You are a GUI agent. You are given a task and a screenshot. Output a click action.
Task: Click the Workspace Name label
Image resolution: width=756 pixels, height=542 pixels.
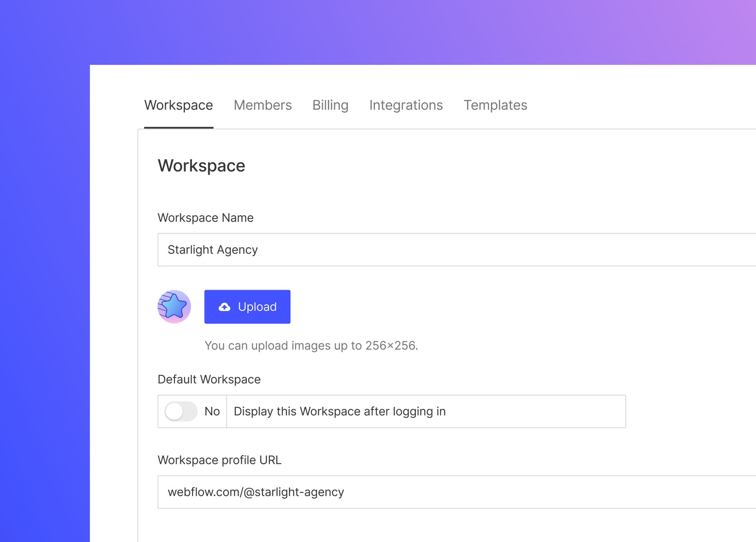click(205, 218)
